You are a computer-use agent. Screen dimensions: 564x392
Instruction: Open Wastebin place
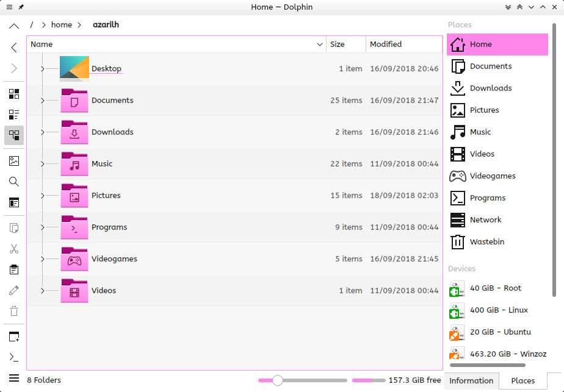[x=497, y=241]
